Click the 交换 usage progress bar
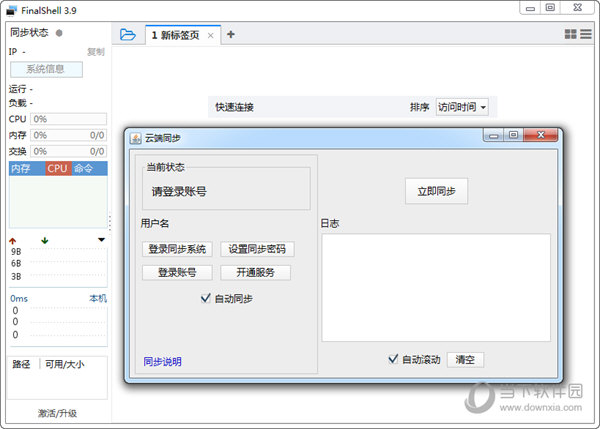 click(x=68, y=151)
